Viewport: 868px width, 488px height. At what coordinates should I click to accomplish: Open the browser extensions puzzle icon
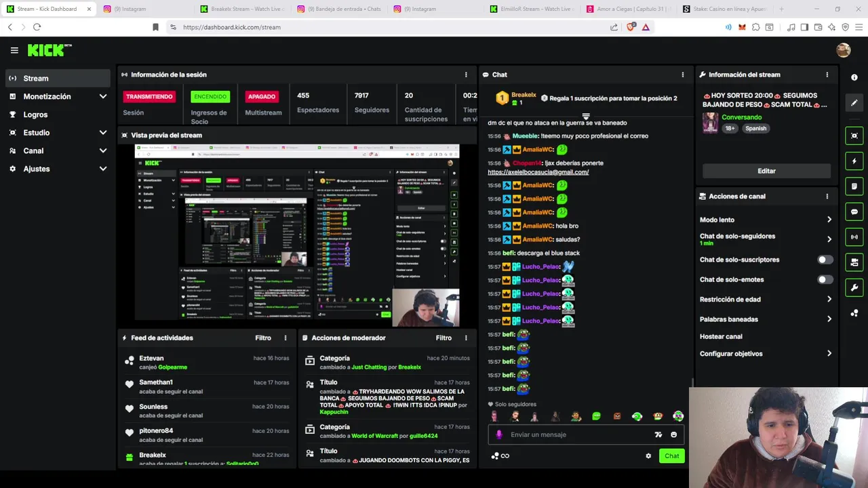[755, 27]
